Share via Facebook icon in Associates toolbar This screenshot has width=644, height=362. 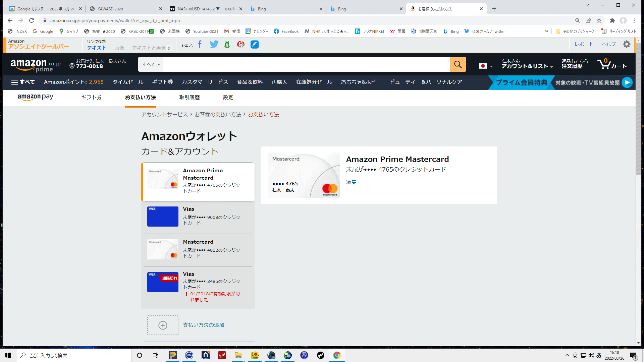[200, 44]
